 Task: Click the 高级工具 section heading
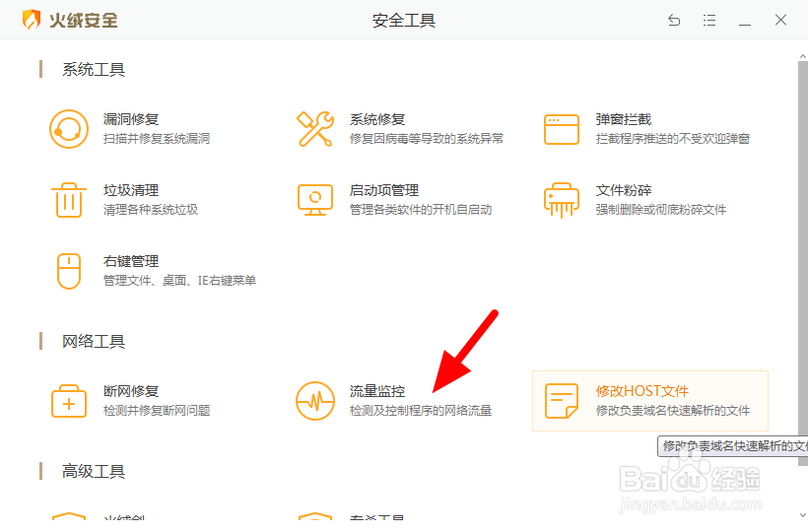94,471
